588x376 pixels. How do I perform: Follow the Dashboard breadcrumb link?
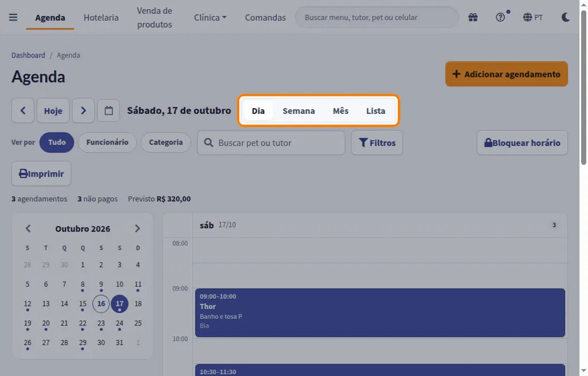28,55
